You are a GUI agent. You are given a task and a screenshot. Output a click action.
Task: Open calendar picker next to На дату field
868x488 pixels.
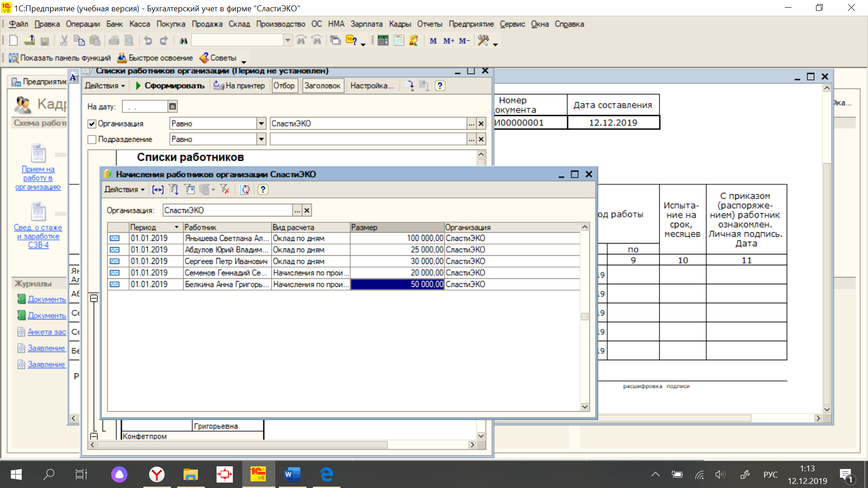point(172,107)
